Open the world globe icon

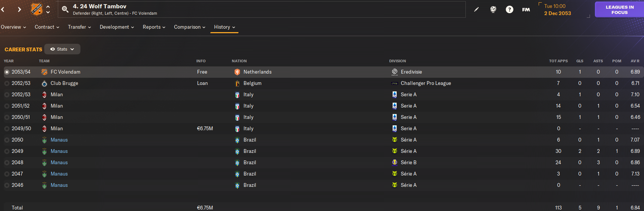click(x=493, y=10)
